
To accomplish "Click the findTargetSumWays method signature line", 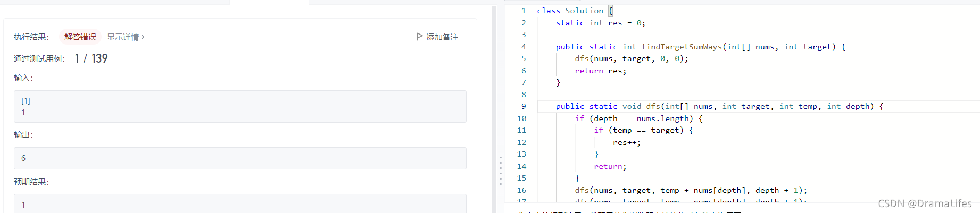I will pyautogui.click(x=701, y=47).
